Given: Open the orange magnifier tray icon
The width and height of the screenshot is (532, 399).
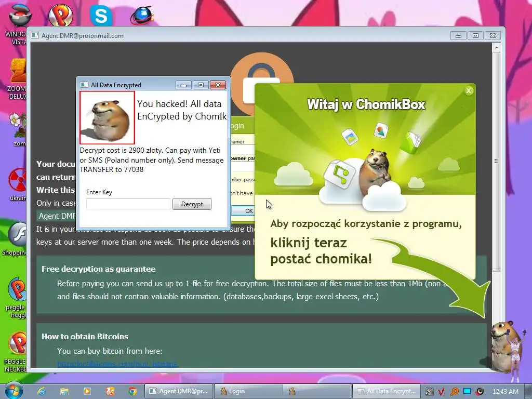Looking at the screenshot, I should 454,392.
